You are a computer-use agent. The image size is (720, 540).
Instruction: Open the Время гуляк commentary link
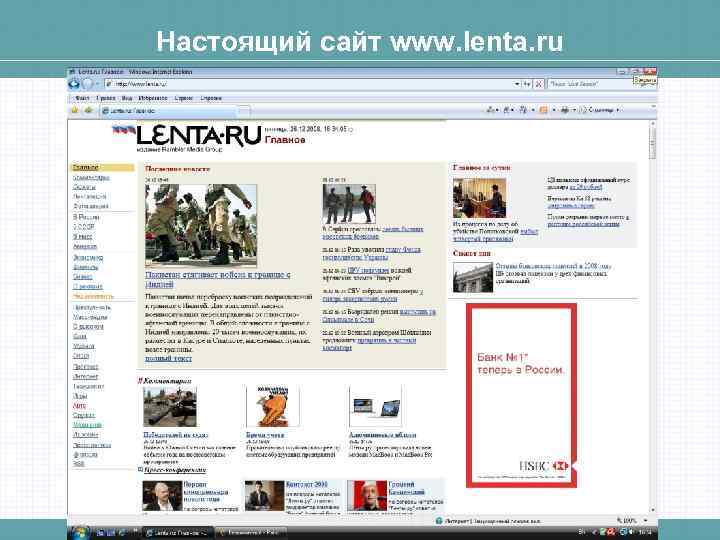pos(265,435)
